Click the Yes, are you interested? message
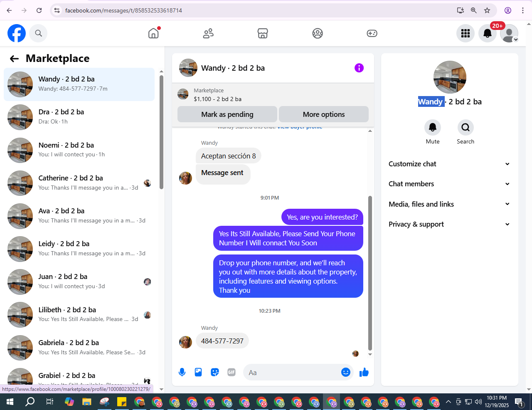 pos(322,217)
